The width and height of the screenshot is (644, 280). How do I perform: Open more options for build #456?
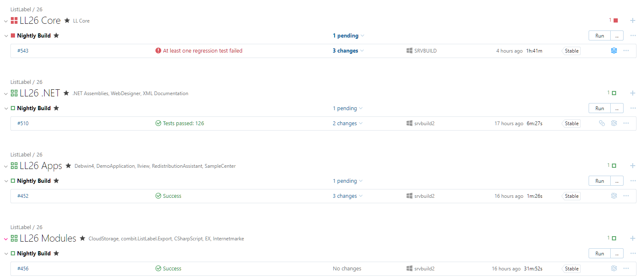(626, 269)
